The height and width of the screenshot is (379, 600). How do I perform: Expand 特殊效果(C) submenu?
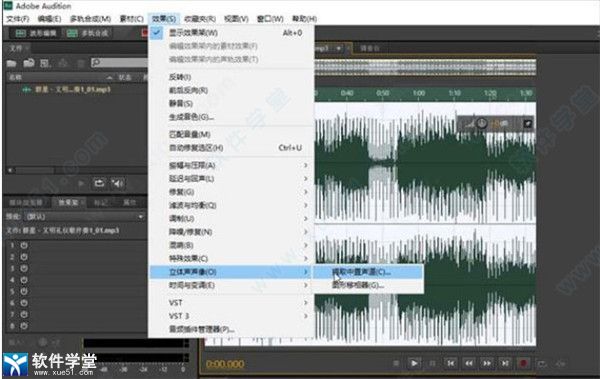click(x=231, y=258)
